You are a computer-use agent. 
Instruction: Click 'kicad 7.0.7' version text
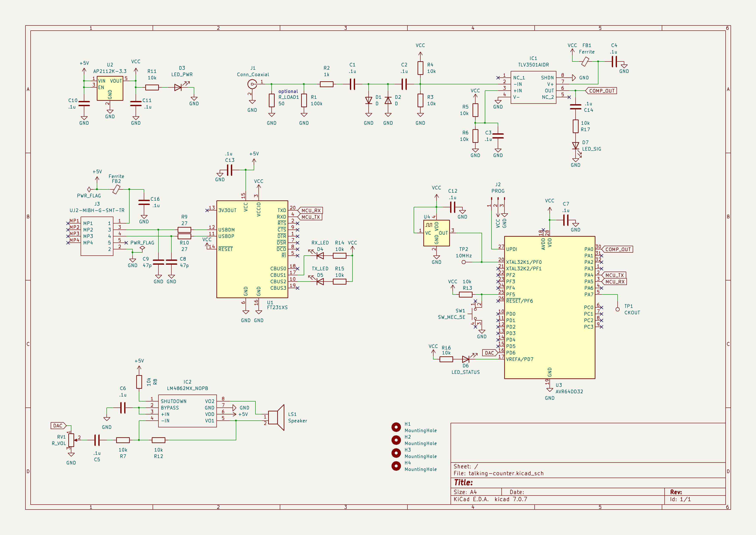point(511,499)
